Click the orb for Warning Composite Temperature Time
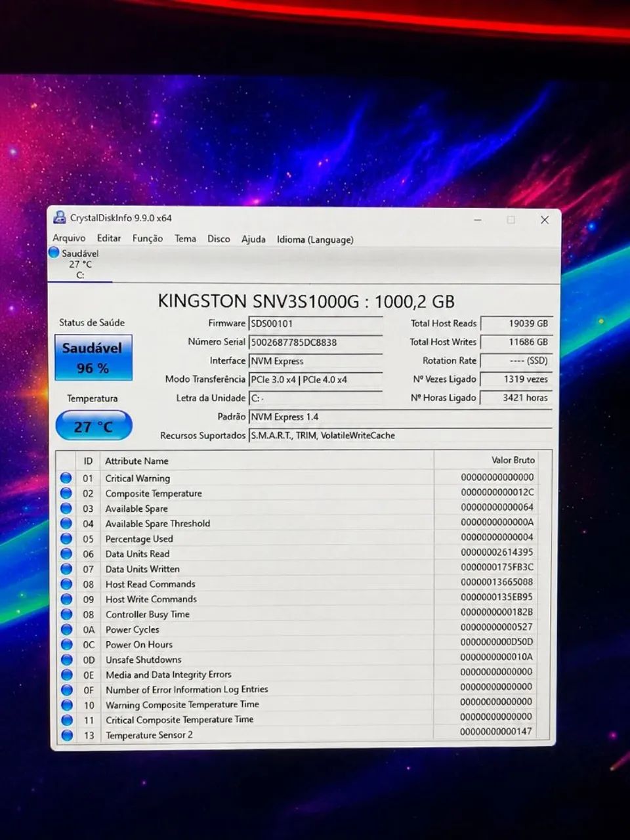630x840 pixels. coord(66,704)
